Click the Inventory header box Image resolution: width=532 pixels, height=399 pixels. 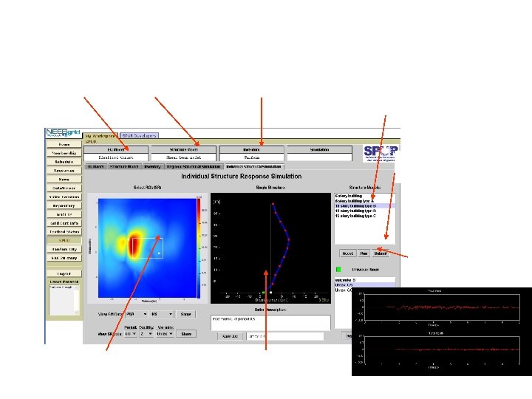pos(251,149)
